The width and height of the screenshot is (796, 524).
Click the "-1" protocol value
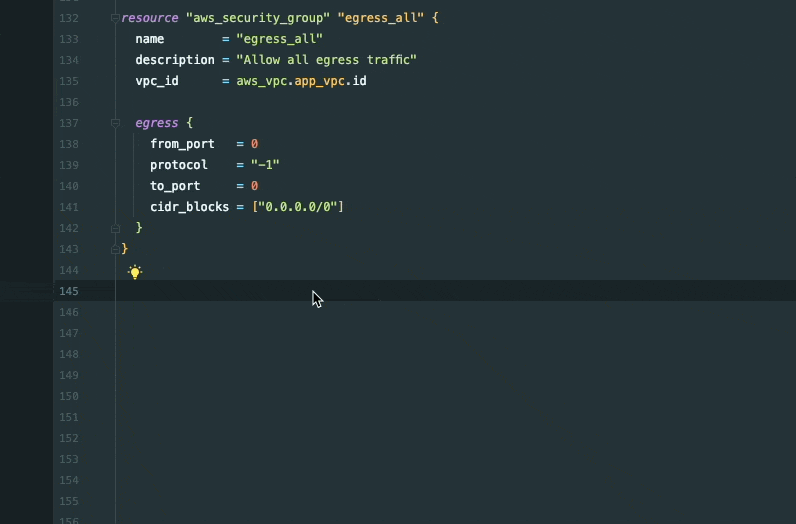(265, 165)
